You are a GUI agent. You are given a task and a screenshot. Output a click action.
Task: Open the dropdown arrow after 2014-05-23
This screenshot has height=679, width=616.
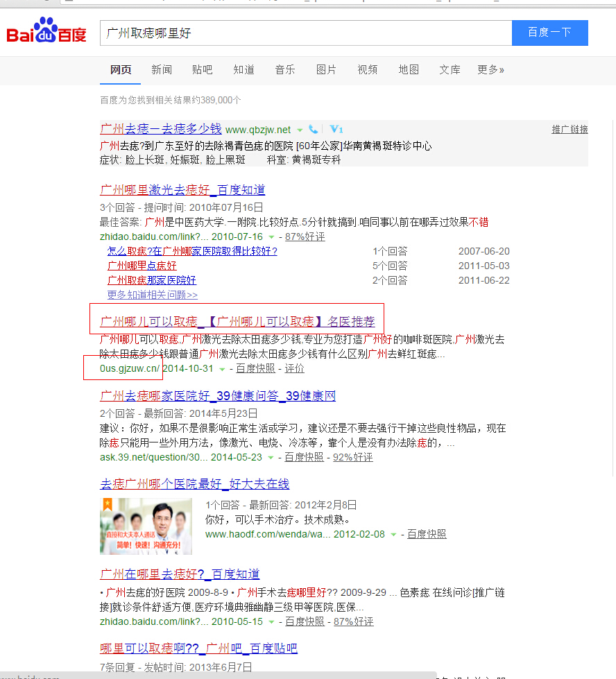(x=271, y=458)
